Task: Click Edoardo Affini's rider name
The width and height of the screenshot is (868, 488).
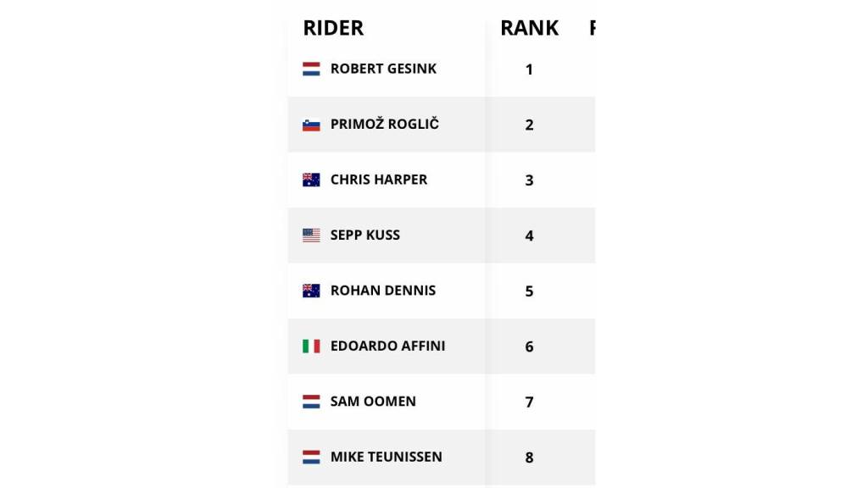Action: [387, 346]
